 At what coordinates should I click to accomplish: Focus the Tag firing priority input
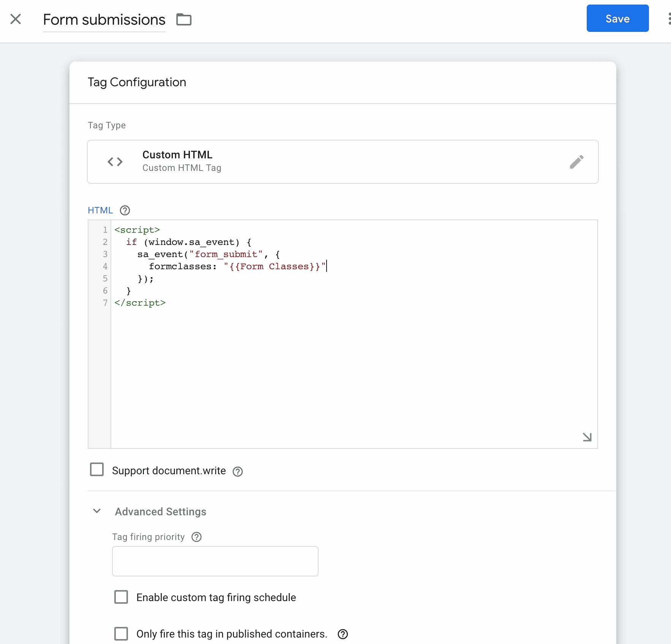(x=215, y=561)
